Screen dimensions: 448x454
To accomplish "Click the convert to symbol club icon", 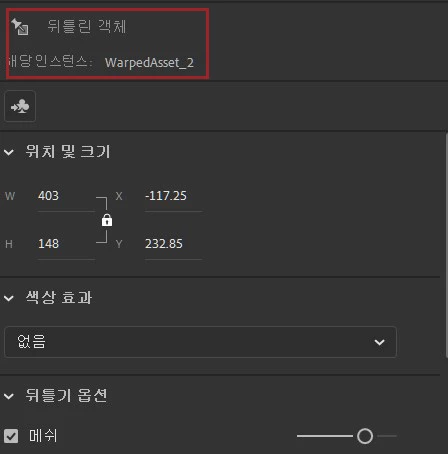I will tap(20, 106).
